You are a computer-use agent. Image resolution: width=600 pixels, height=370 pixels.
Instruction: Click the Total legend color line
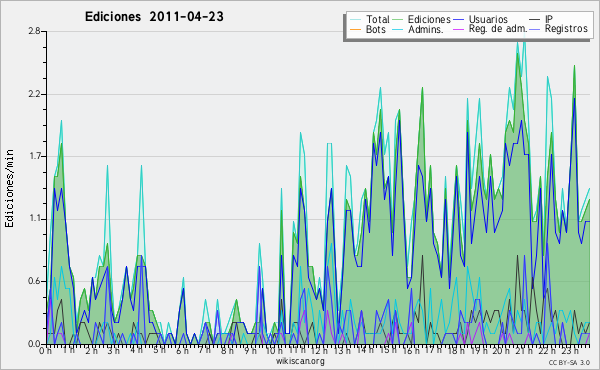pyautogui.click(x=355, y=20)
